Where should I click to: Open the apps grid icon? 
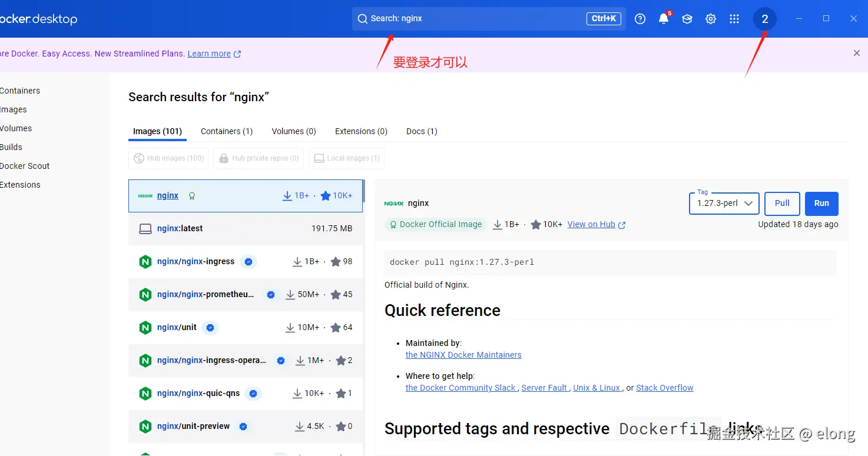(x=734, y=19)
